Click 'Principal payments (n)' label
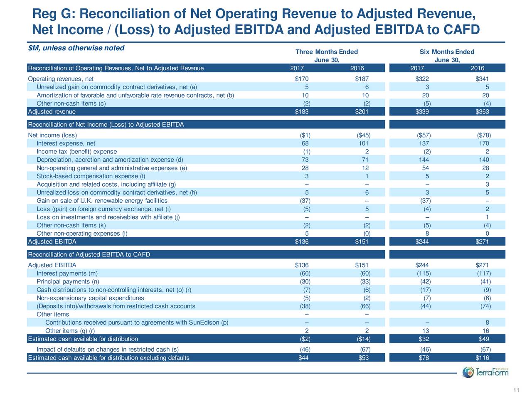 [68, 281]
